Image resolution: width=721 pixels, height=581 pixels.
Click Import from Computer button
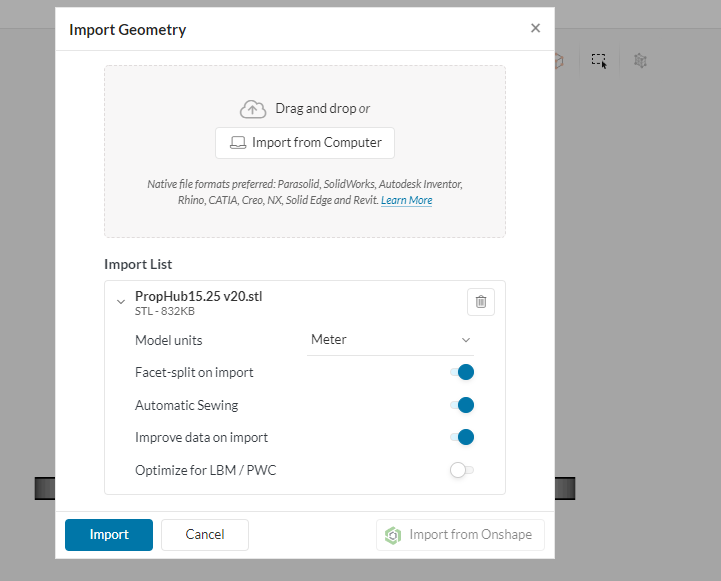[305, 143]
